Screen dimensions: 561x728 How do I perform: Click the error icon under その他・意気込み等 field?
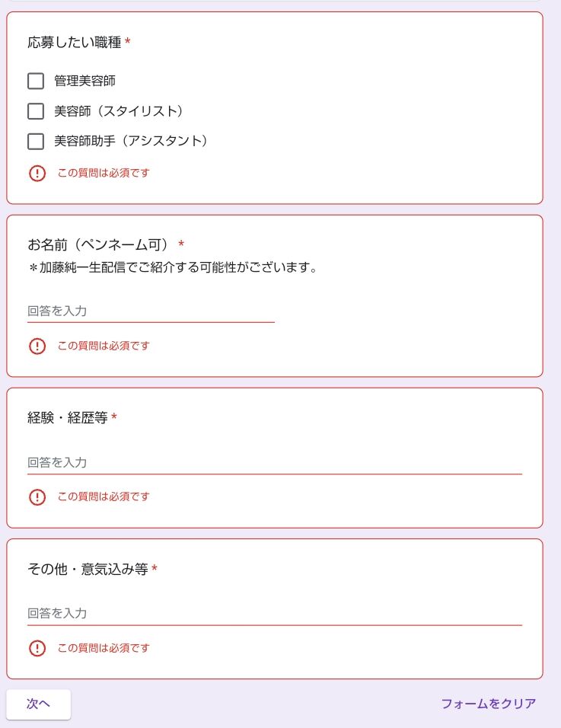(x=37, y=649)
